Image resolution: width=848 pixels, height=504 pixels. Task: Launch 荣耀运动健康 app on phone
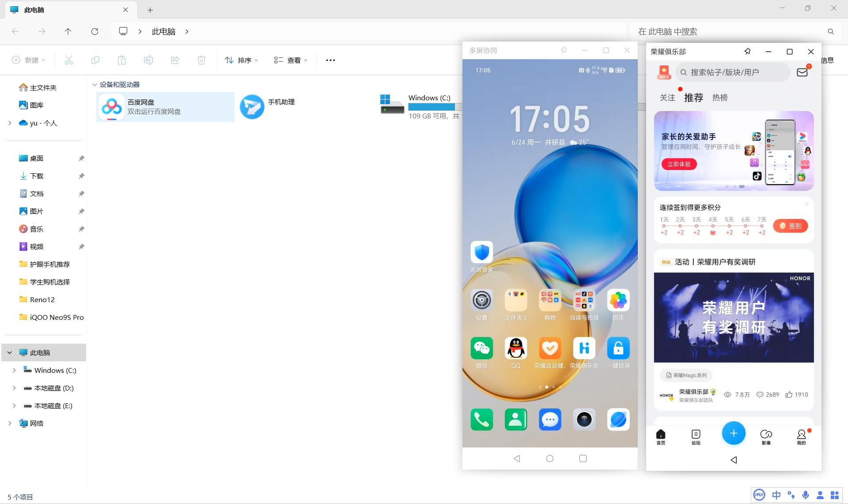click(550, 348)
